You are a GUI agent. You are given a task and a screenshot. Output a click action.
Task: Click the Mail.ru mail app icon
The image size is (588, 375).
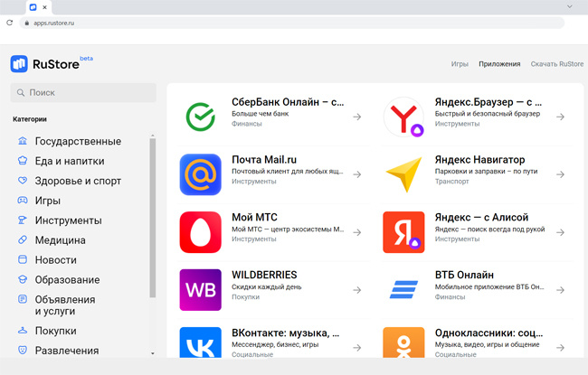coord(201,174)
